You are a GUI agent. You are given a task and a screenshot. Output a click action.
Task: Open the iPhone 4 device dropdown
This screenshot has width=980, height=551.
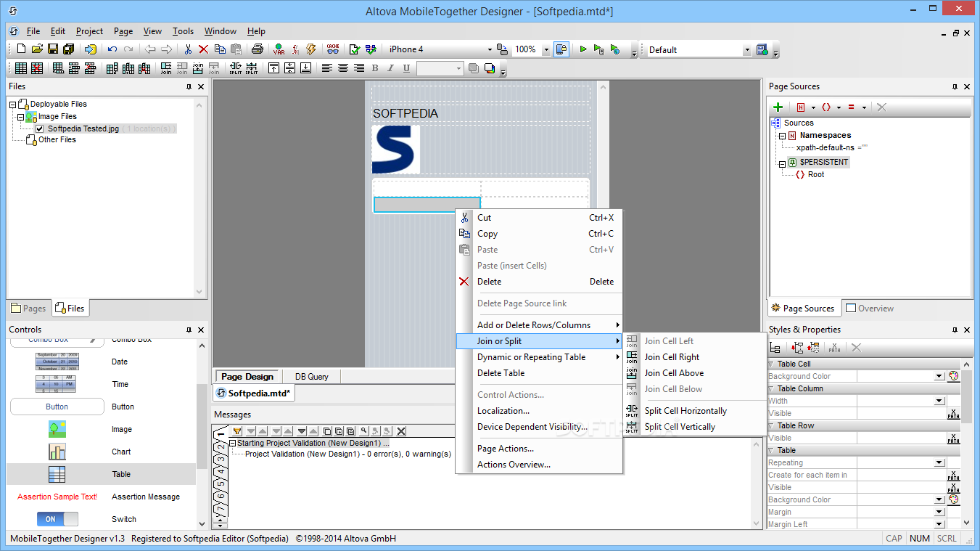click(490, 49)
